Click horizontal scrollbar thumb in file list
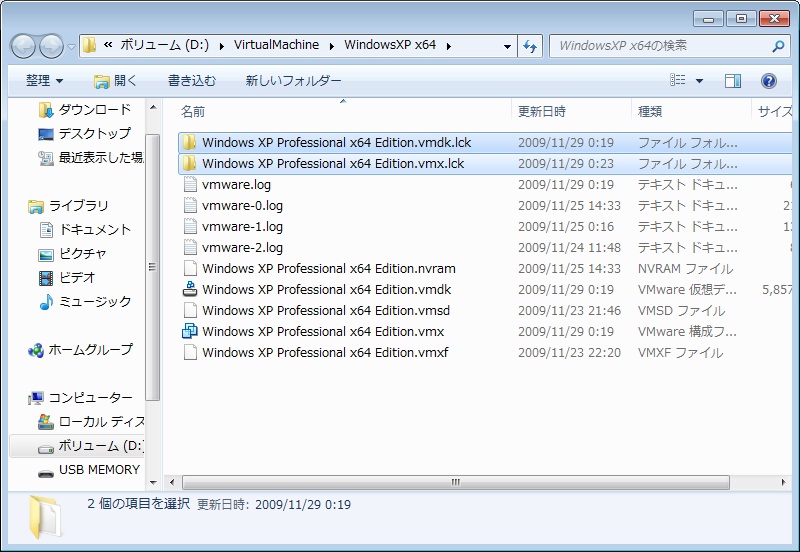The image size is (800, 552). [x=456, y=482]
